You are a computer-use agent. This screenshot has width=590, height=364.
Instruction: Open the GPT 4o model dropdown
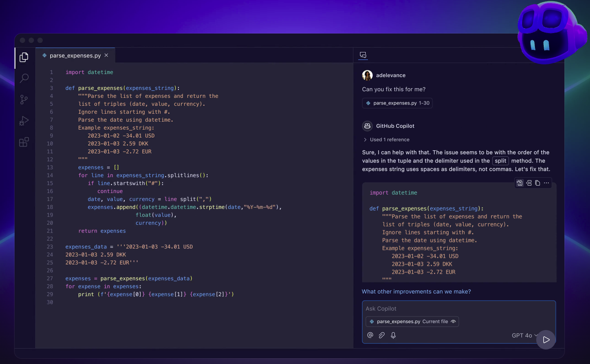(x=524, y=335)
